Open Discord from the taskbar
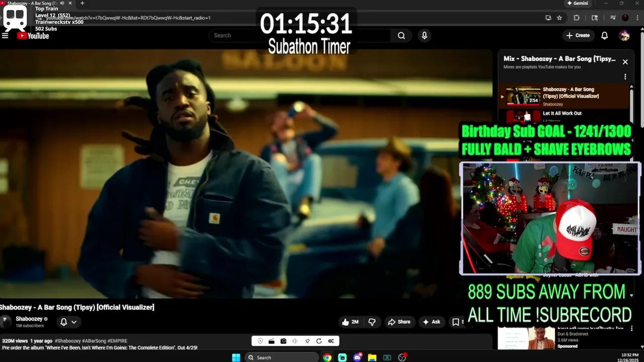Image resolution: width=644 pixels, height=362 pixels. 357,357
